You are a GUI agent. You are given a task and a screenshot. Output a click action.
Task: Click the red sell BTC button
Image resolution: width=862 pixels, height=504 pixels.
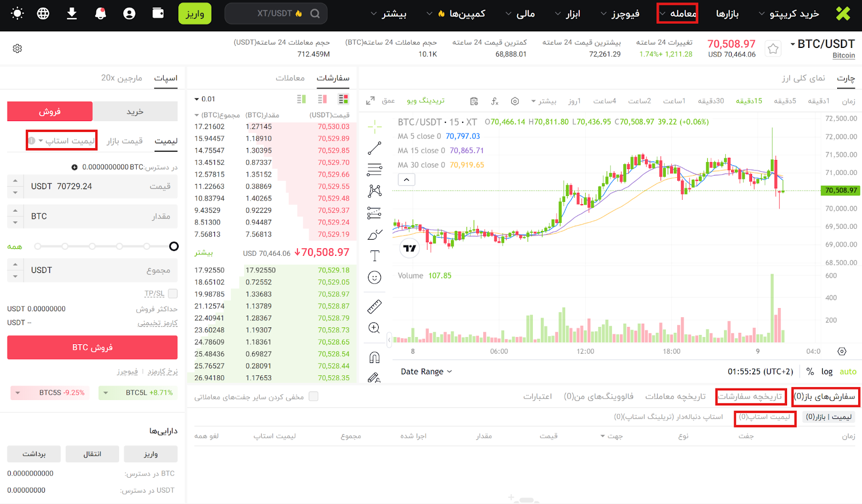(92, 347)
